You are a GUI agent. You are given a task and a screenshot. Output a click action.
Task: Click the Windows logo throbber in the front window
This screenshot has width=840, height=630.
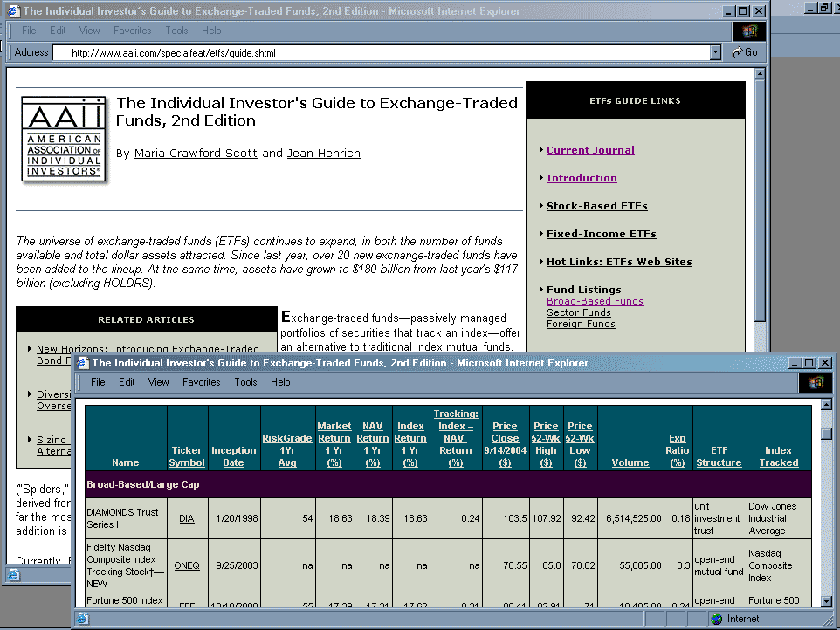coord(816,382)
